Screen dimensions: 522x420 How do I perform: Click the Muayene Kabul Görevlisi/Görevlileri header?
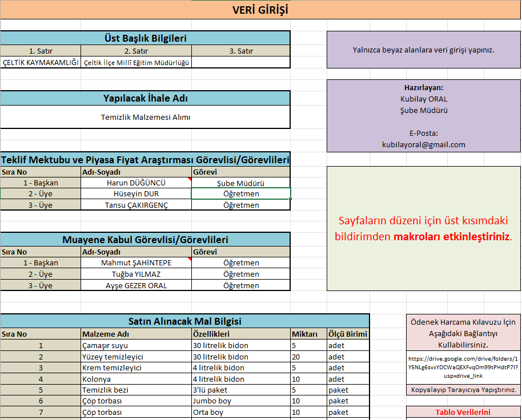pos(145,240)
